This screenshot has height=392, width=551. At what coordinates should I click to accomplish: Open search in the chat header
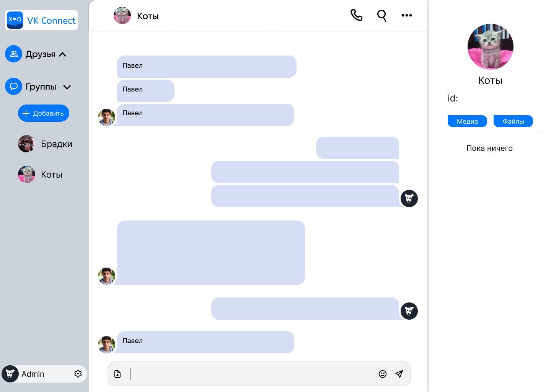pyautogui.click(x=381, y=15)
